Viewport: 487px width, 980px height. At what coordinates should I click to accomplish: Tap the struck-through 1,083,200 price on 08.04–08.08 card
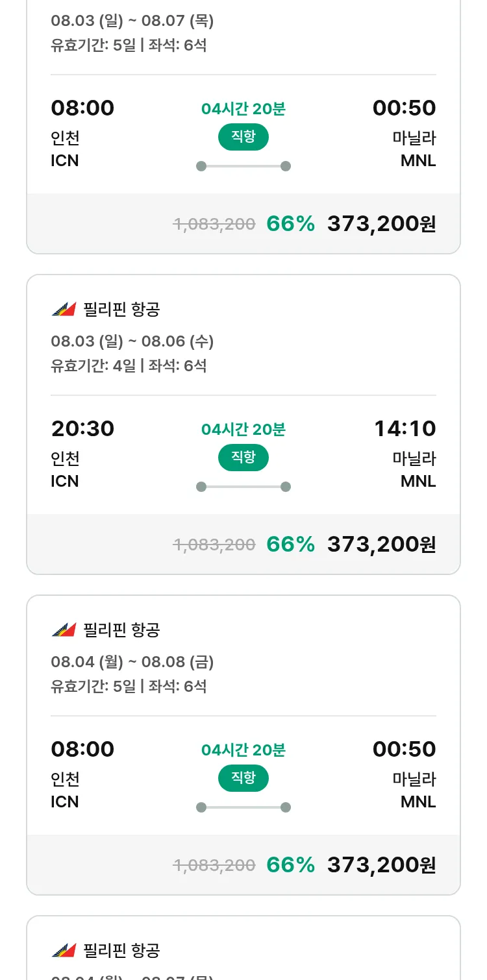(214, 865)
